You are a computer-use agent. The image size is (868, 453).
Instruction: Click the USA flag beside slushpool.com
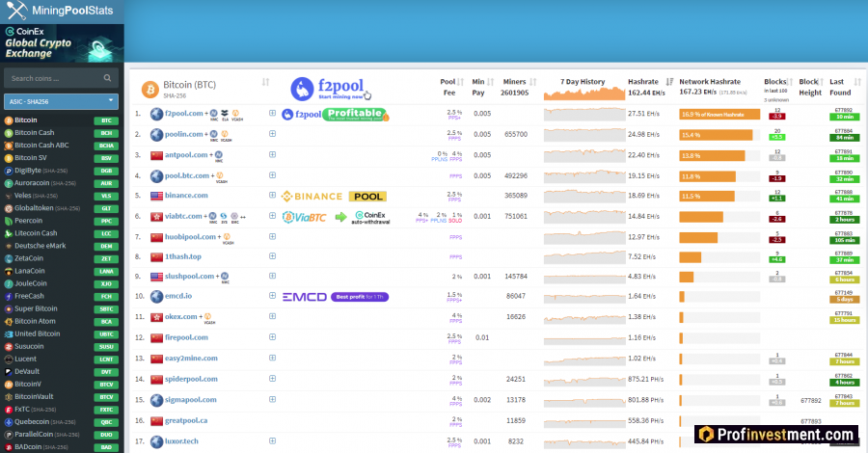[x=156, y=277]
